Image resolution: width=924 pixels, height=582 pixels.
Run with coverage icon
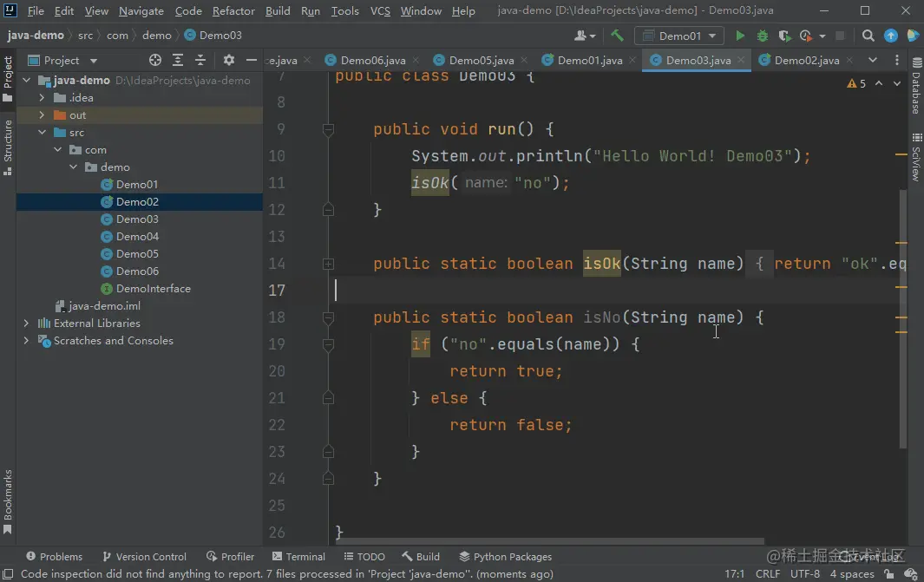(x=784, y=36)
